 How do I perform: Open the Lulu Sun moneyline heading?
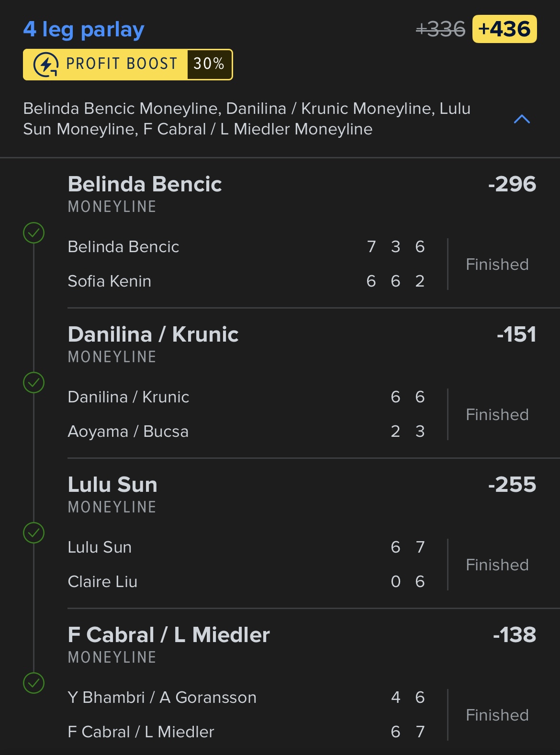click(x=112, y=485)
